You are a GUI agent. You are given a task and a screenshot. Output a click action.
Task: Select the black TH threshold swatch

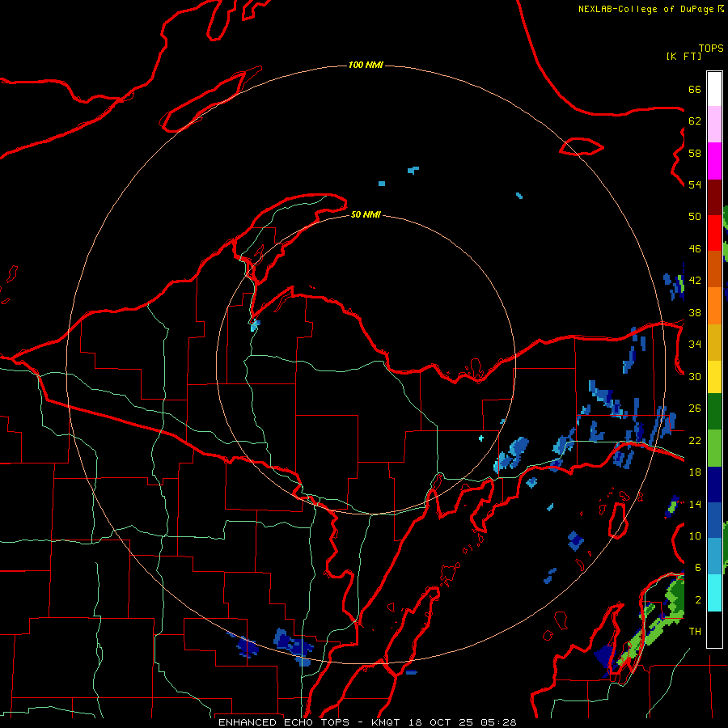[x=714, y=629]
